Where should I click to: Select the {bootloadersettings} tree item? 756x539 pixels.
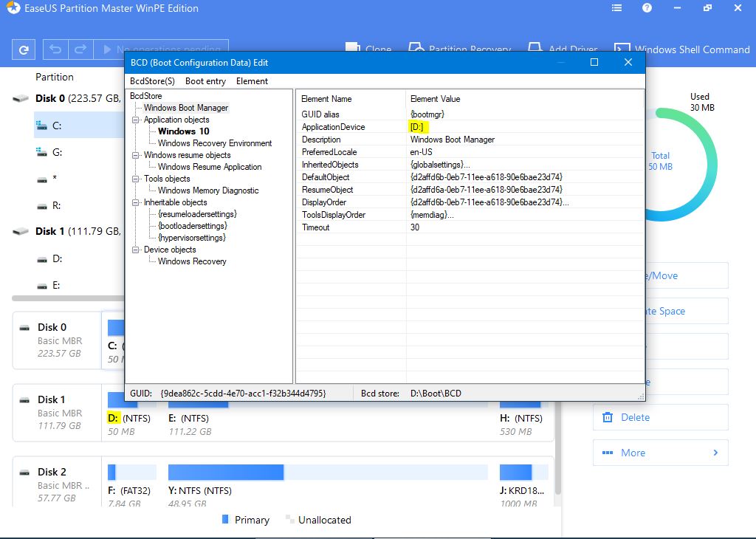[x=192, y=226]
